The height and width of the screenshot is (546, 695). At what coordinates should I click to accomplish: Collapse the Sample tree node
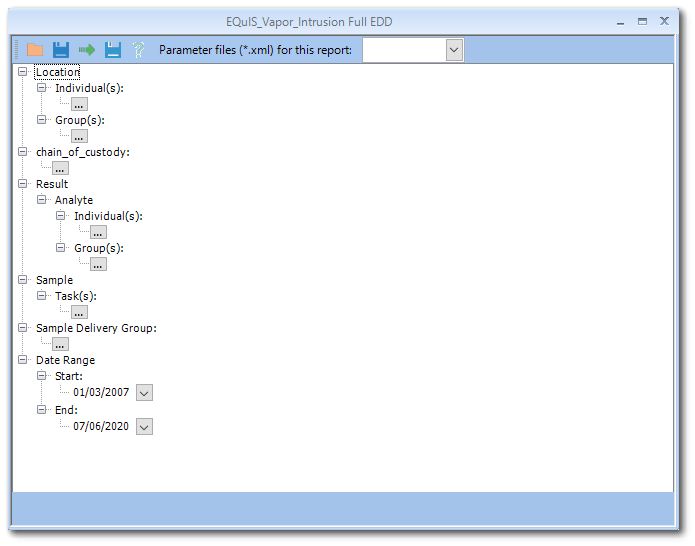(x=22, y=280)
